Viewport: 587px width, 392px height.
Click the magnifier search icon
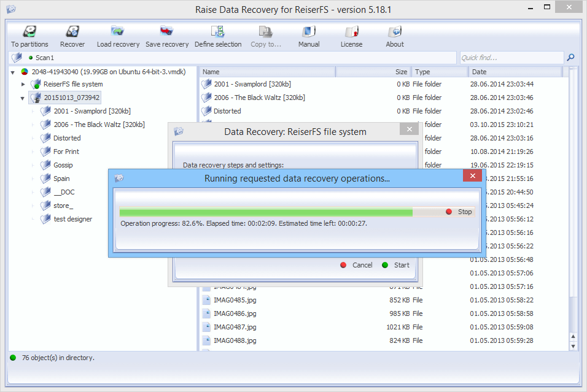[x=570, y=57]
